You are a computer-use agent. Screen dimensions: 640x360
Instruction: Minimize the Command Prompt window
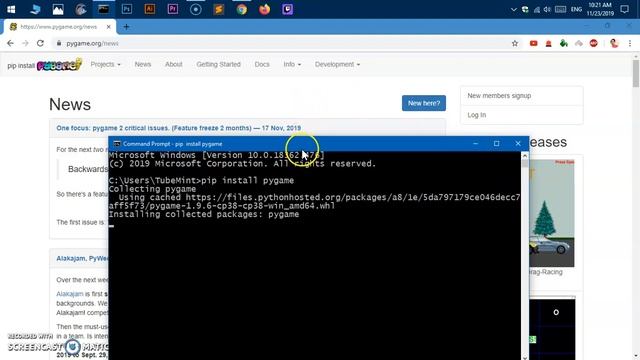click(476, 144)
